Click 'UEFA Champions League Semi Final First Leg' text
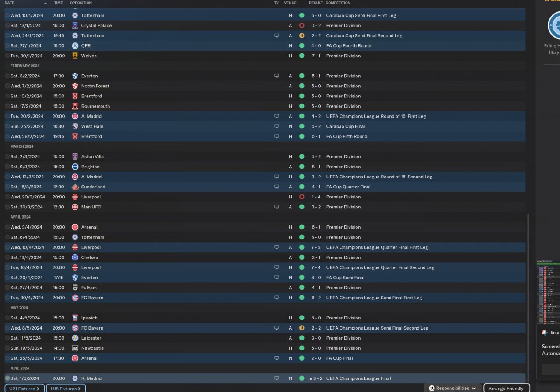The height and width of the screenshot is (392, 560). pyautogui.click(x=374, y=298)
